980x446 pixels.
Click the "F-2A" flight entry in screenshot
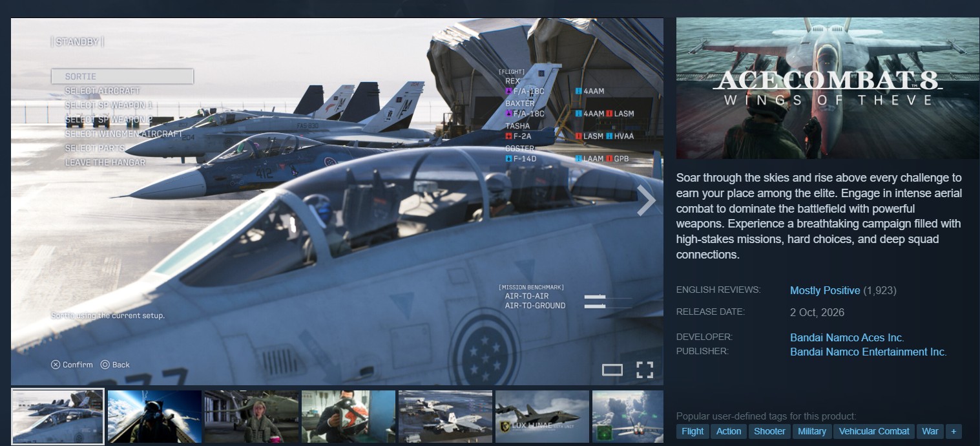click(x=518, y=136)
